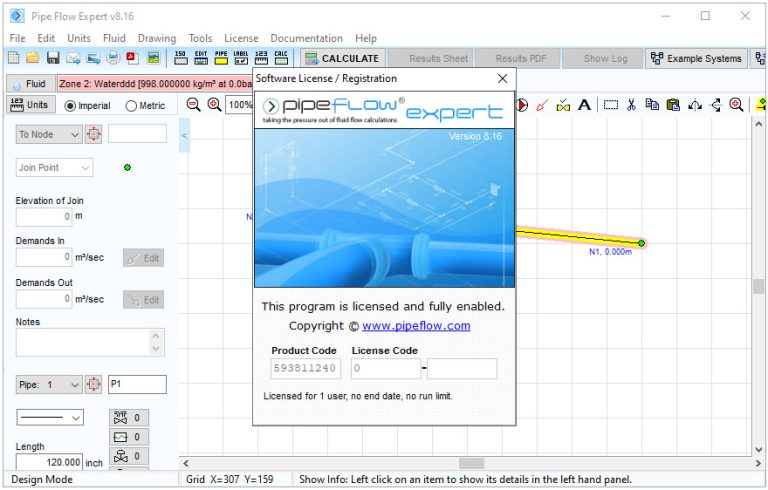Click the zoom selected area magnifier icon

point(736,105)
